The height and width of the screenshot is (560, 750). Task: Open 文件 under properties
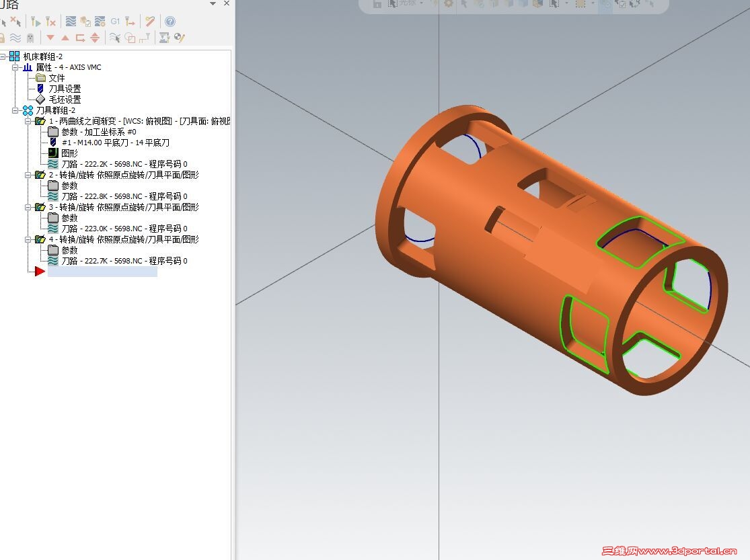[x=57, y=78]
